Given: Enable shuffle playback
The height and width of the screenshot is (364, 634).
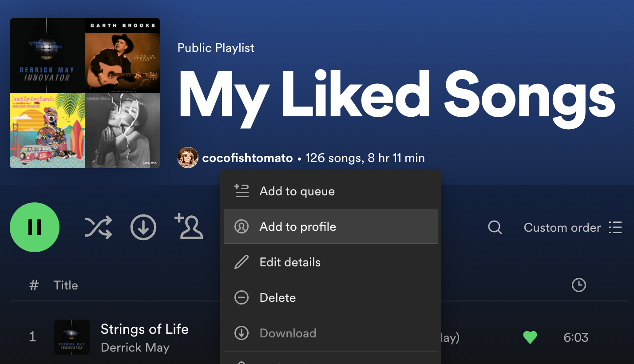Looking at the screenshot, I should (98, 227).
